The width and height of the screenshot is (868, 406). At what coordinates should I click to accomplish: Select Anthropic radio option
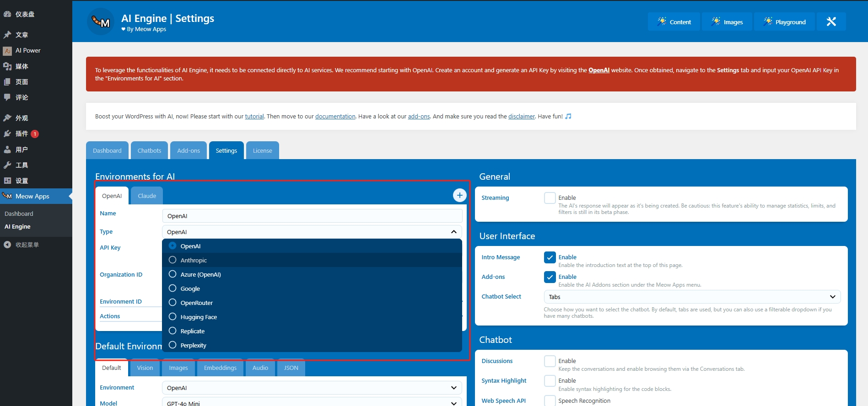click(173, 260)
